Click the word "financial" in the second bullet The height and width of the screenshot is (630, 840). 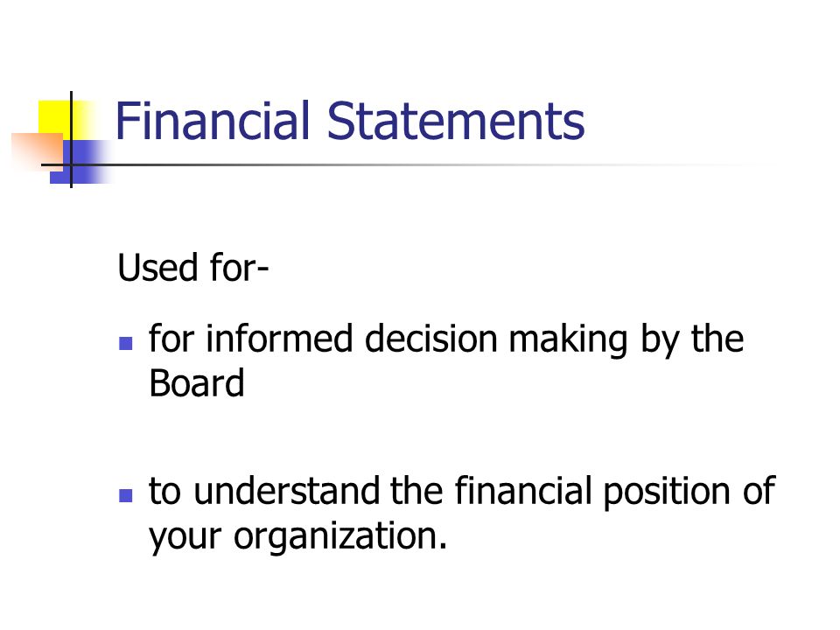[x=523, y=491]
